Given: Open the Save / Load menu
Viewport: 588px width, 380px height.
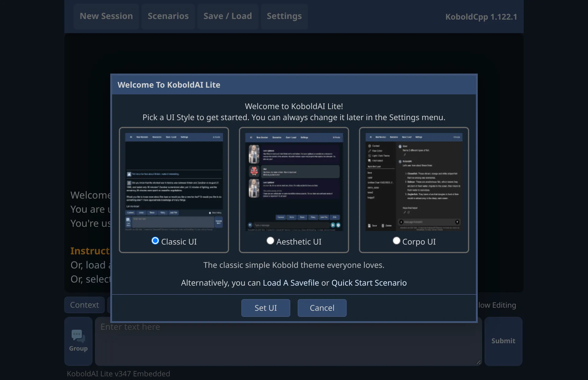Looking at the screenshot, I should pyautogui.click(x=228, y=16).
